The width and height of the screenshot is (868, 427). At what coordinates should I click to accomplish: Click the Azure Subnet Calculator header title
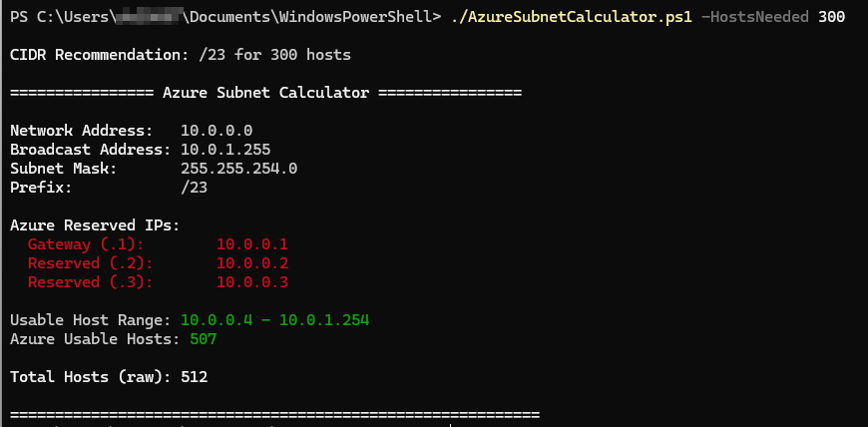click(x=265, y=93)
